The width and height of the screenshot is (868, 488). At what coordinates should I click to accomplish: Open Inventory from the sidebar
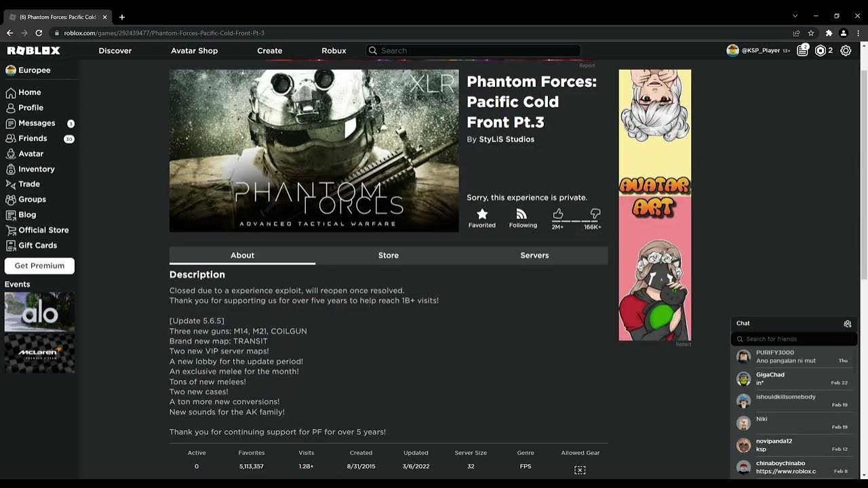(x=30, y=169)
